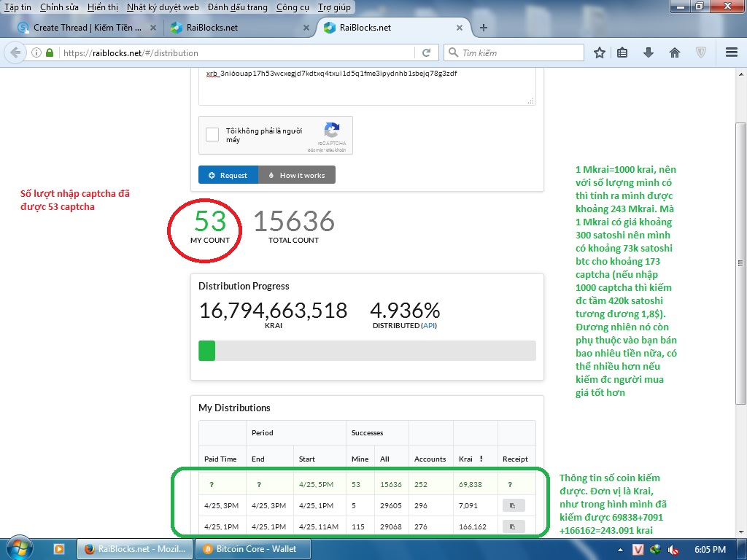Click the URL address bar
Screen dimensions: 747x560
click(x=237, y=52)
